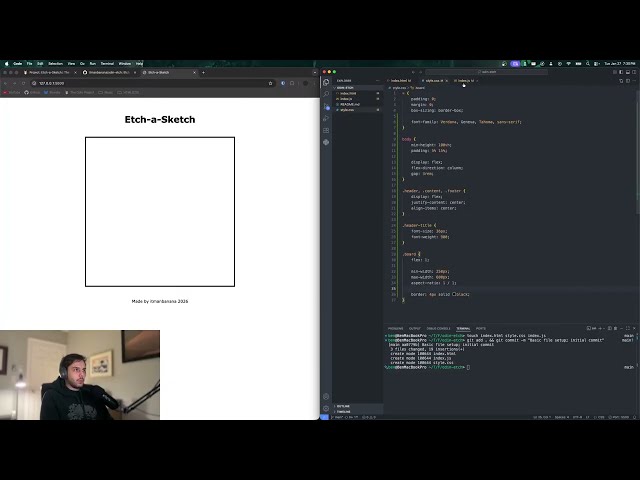The image size is (640, 480).
Task: Switch to the index.js editor tab
Action: 464,81
